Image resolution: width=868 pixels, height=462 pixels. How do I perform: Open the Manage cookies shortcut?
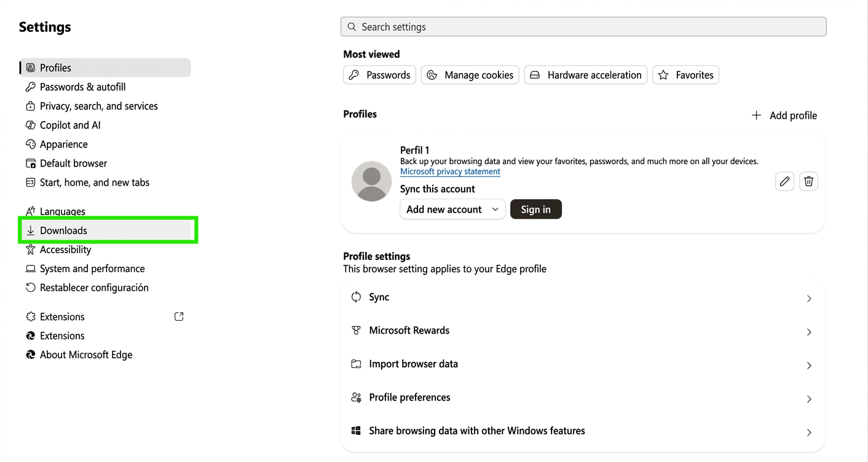coord(470,75)
